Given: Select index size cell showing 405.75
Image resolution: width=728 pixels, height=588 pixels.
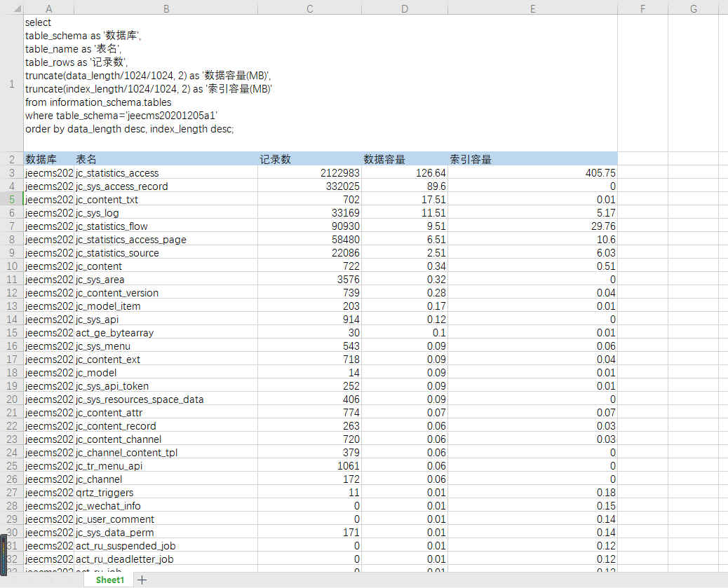Looking at the screenshot, I should coord(533,172).
